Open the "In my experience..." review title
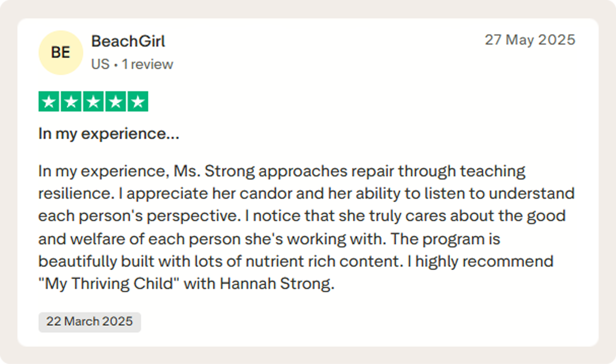The height and width of the screenshot is (364, 616). [109, 133]
